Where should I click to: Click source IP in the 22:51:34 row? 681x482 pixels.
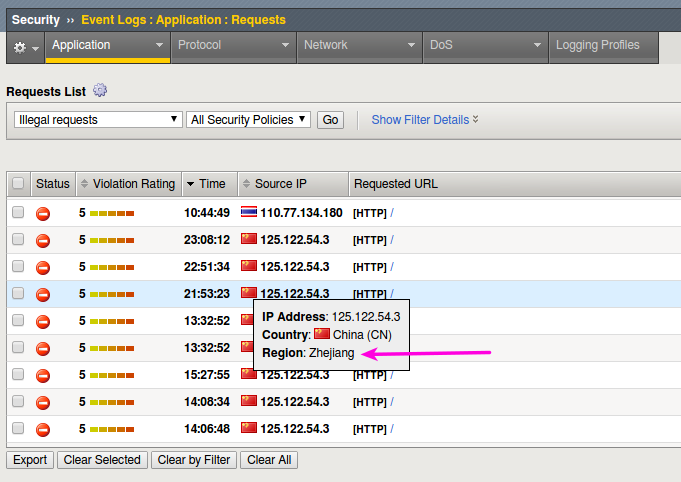click(x=295, y=267)
